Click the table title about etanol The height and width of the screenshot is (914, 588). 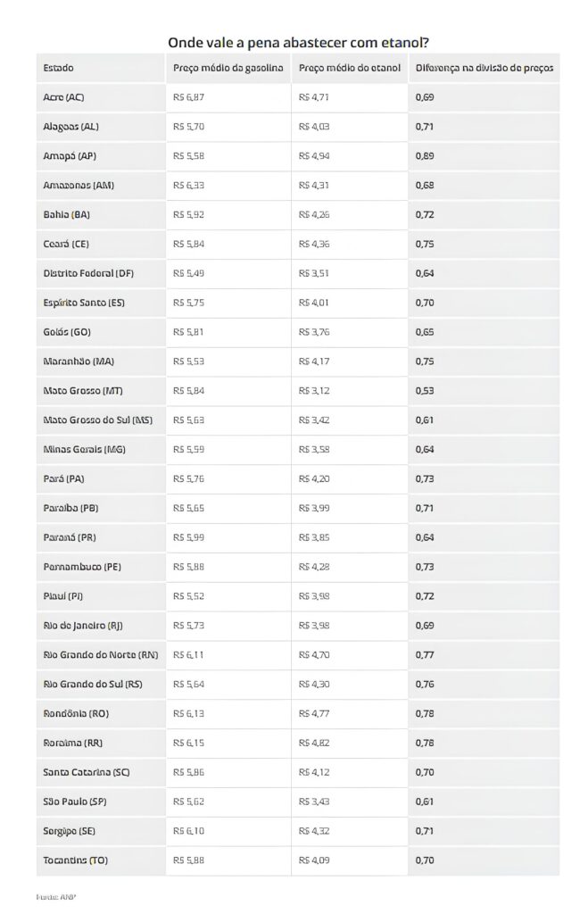pyautogui.click(x=292, y=42)
